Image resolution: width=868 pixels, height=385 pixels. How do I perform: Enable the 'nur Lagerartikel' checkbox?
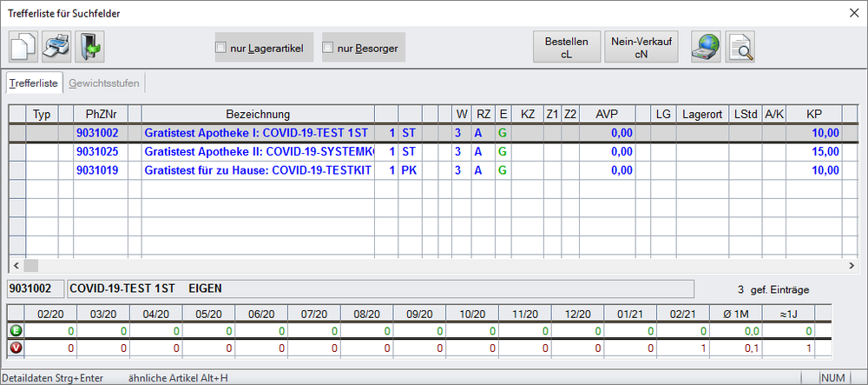(221, 48)
